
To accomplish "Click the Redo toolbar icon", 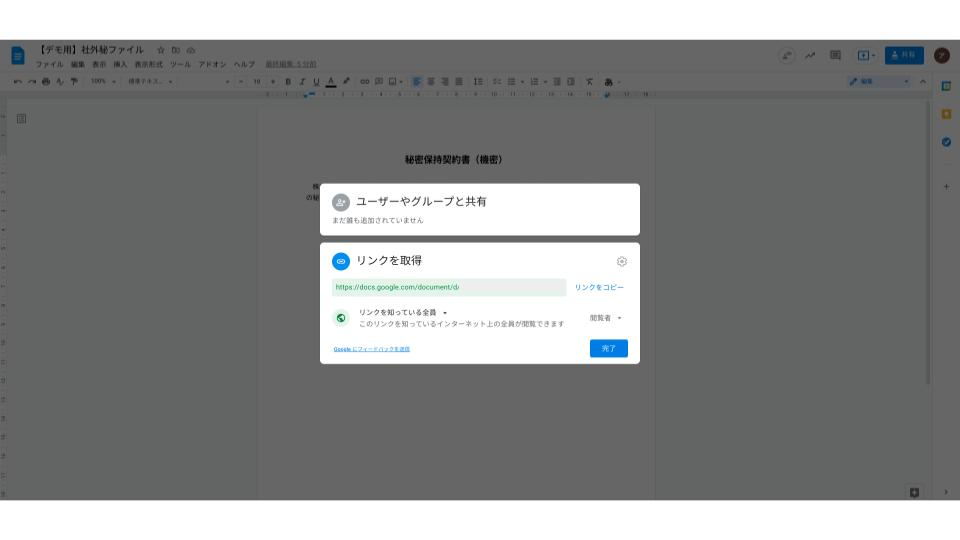I will [x=32, y=81].
